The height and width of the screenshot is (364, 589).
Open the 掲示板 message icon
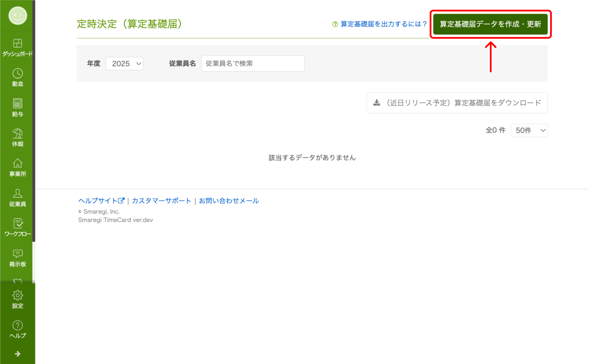(18, 253)
